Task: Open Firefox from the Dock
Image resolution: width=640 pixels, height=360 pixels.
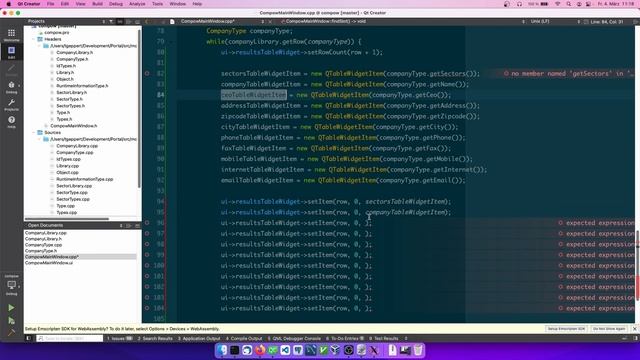Action: pos(260,350)
